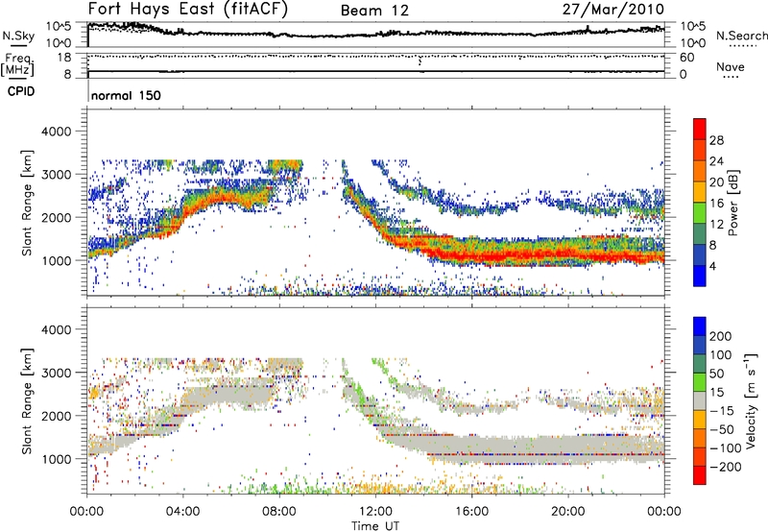Click the '4' Power colorbar label
This screenshot has width=768, height=532.
tap(712, 266)
